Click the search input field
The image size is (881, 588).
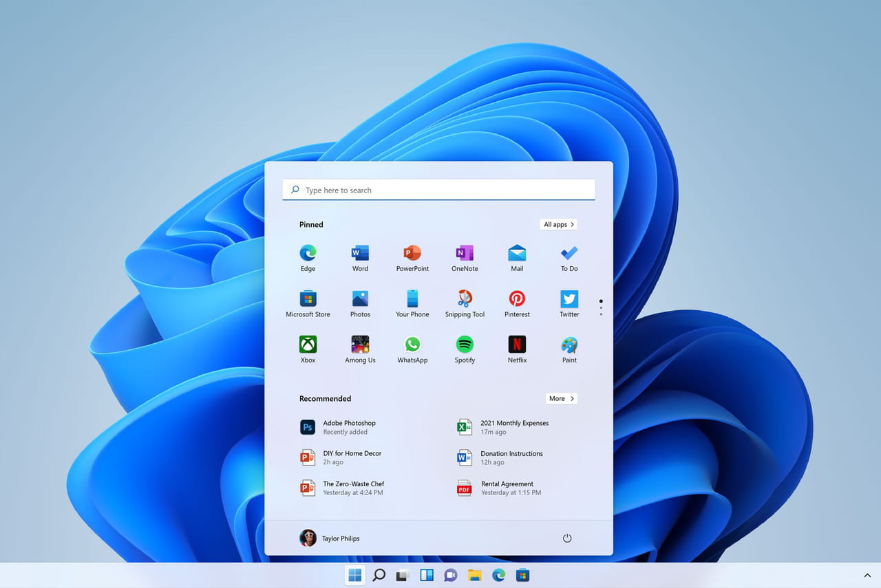pyautogui.click(x=438, y=190)
